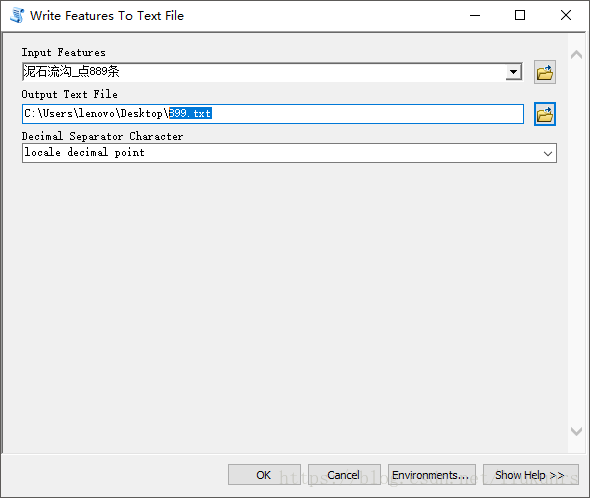Minimize the Write Features To Text File window
Image resolution: width=590 pixels, height=498 pixels.
point(475,15)
